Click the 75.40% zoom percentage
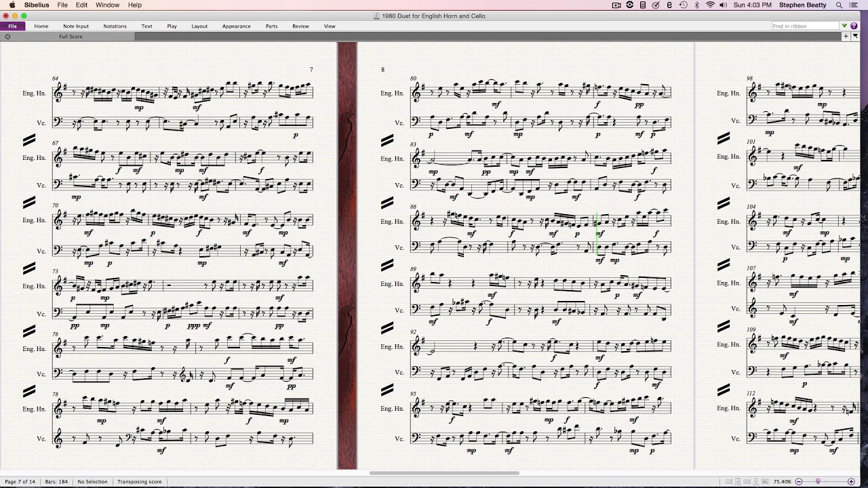This screenshot has width=868, height=488. coord(782,482)
